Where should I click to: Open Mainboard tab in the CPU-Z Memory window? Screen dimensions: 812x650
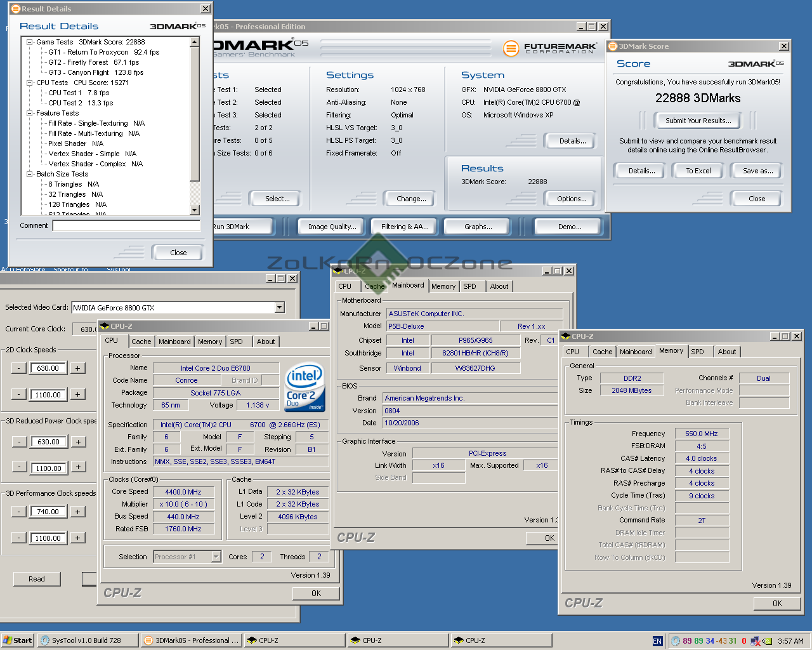coord(636,352)
